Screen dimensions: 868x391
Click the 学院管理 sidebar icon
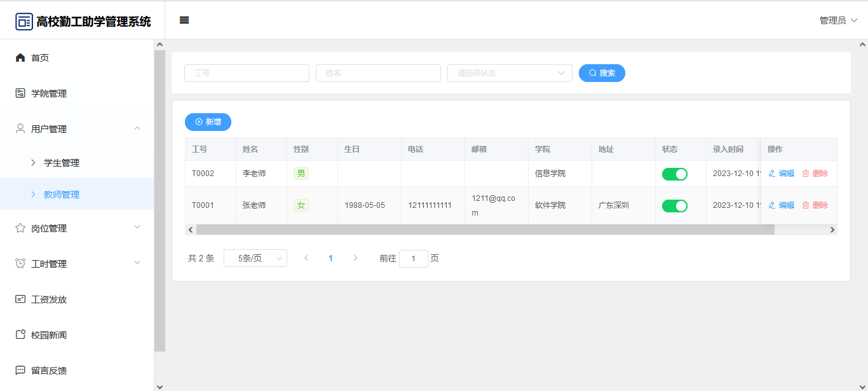(20, 93)
